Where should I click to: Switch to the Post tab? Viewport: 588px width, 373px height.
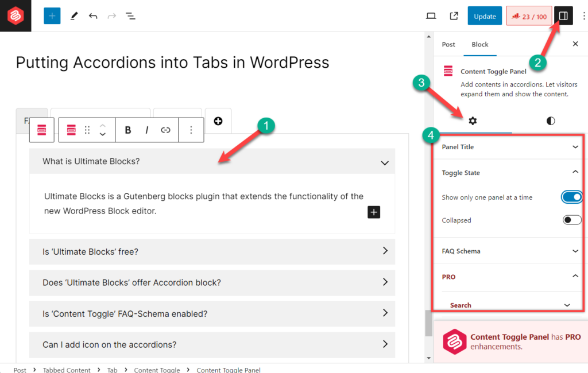pyautogui.click(x=448, y=44)
